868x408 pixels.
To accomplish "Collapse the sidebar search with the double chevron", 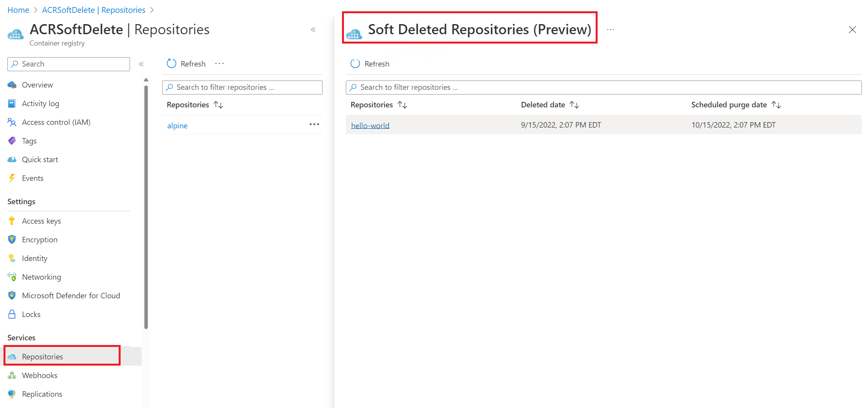I will pyautogui.click(x=142, y=64).
